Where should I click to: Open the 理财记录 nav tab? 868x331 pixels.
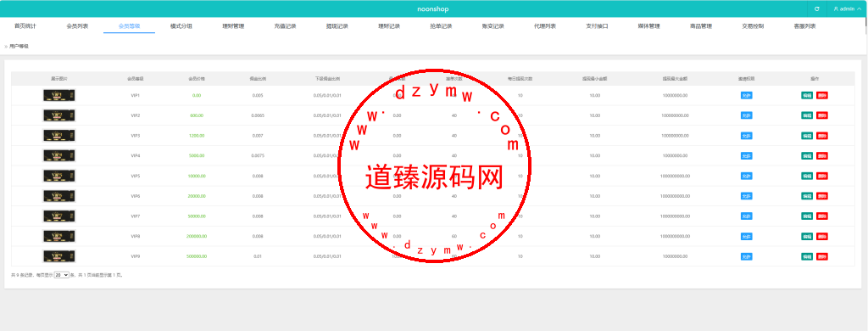[389, 26]
